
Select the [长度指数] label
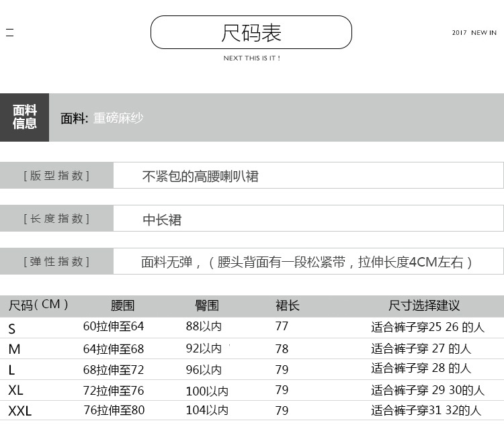coord(56,219)
